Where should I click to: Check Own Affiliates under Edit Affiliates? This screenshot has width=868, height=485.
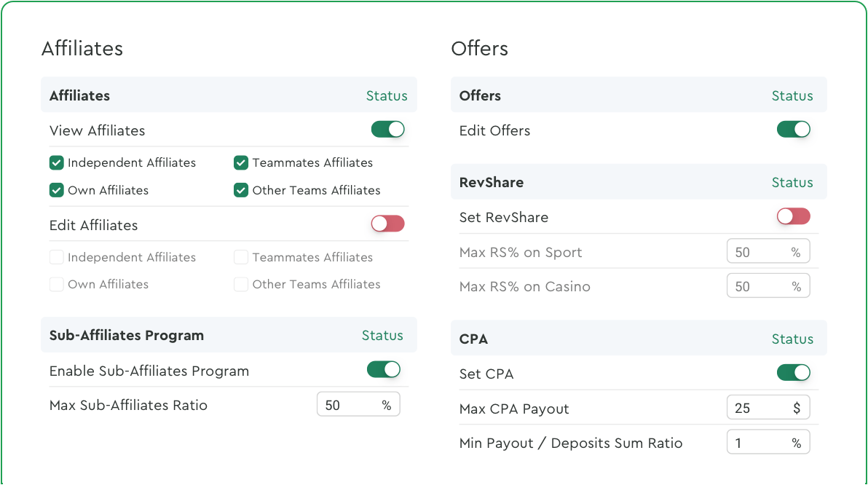coord(57,284)
